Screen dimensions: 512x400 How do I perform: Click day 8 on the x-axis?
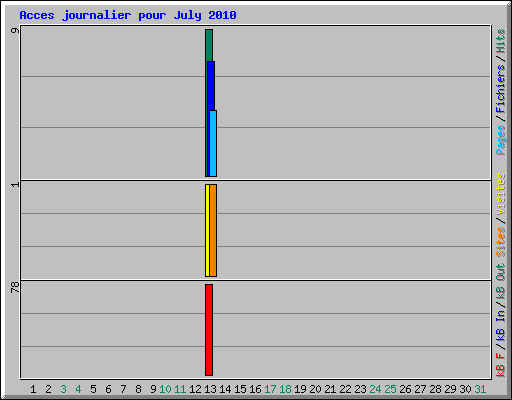coord(138,389)
